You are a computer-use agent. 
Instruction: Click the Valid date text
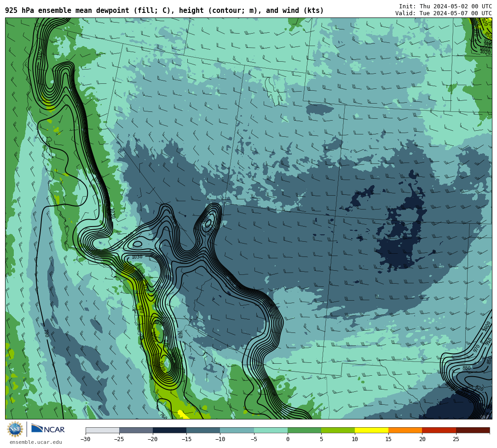tap(444, 13)
